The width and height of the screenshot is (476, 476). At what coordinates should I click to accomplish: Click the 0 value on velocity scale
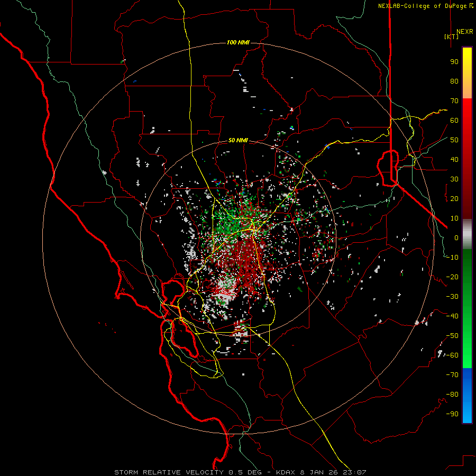click(456, 237)
